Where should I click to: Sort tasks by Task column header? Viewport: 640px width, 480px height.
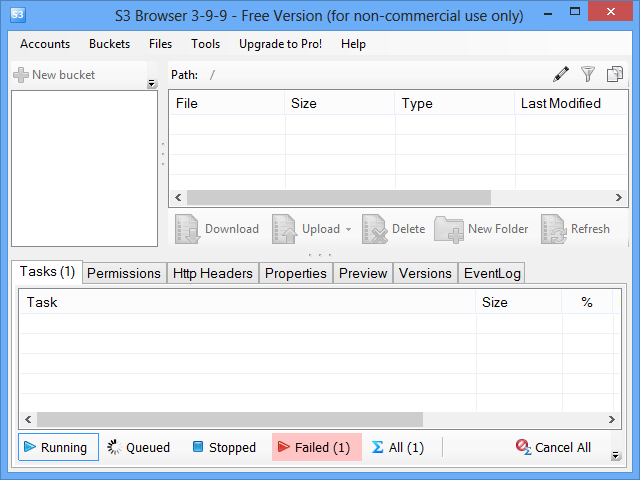click(x=247, y=302)
